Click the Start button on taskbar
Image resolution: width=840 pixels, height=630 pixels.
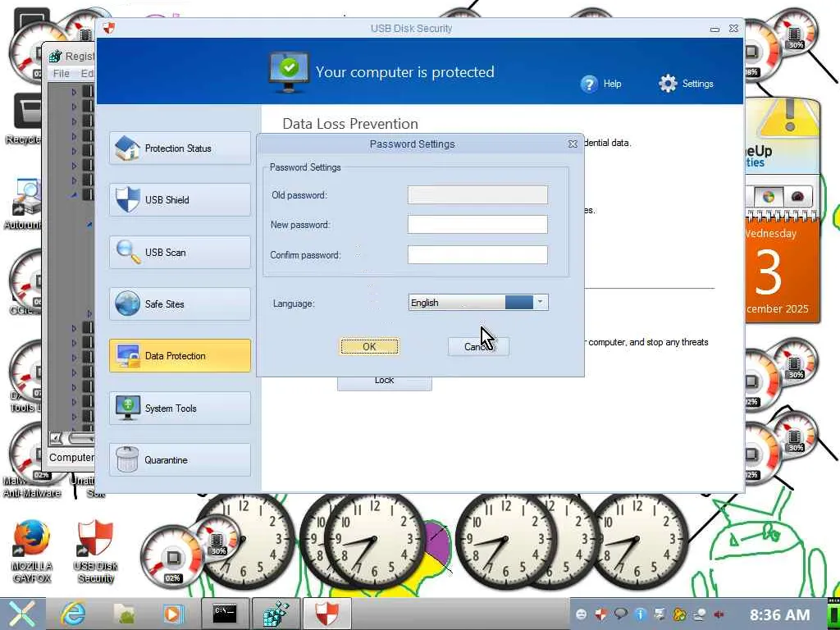pos(21,614)
